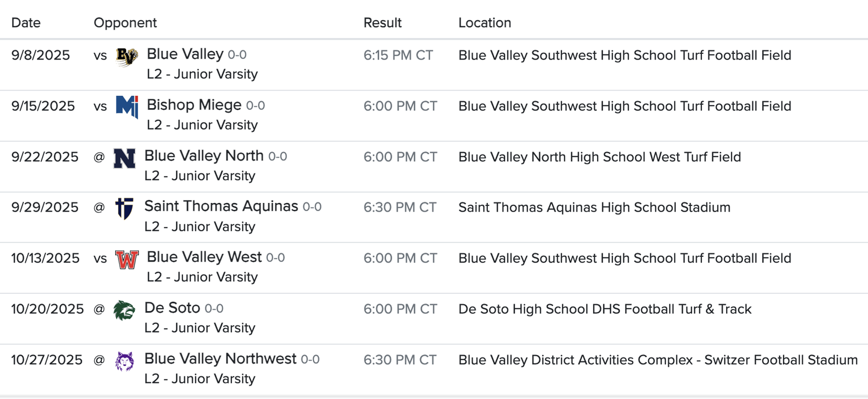Open the De Soto team link
868x399 pixels.
(172, 308)
